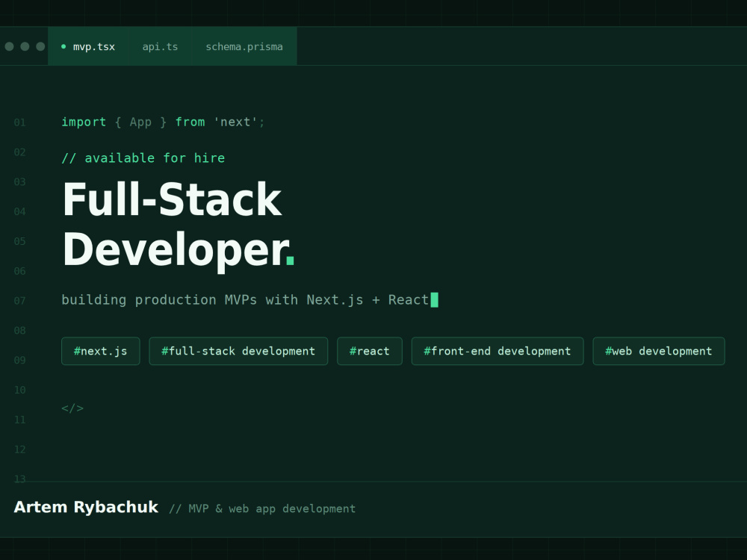
Task: Click the 'App' identifier in import statement
Action: pyautogui.click(x=140, y=122)
